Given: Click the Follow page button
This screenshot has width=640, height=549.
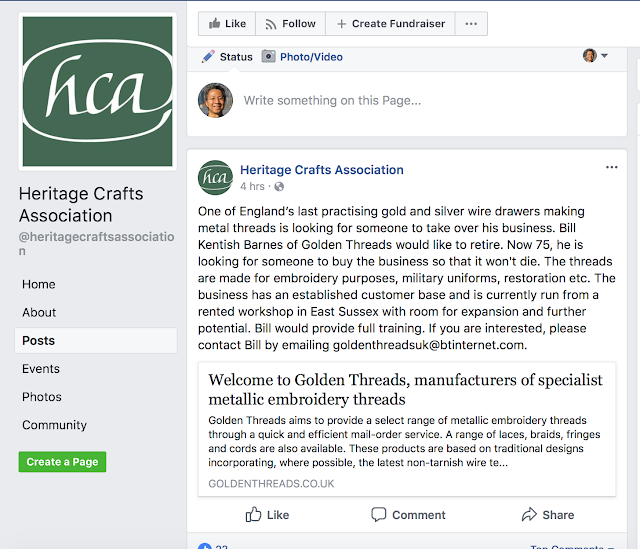Looking at the screenshot, I should [289, 24].
